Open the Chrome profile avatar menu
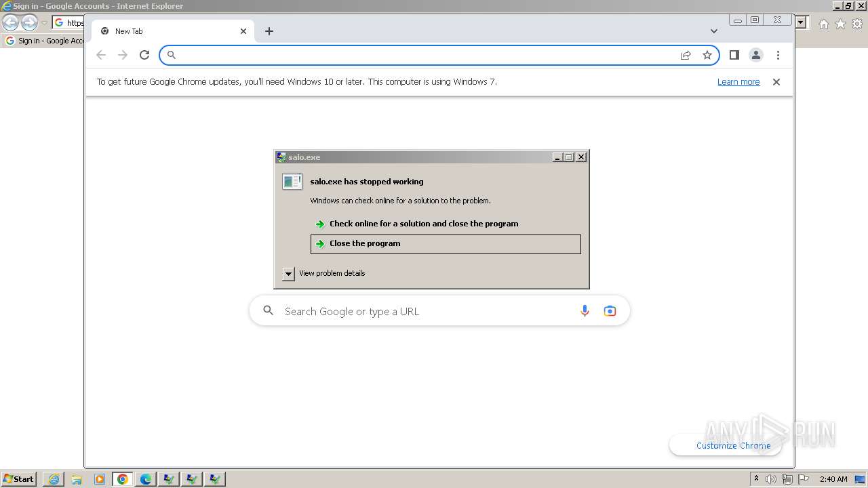 click(756, 55)
